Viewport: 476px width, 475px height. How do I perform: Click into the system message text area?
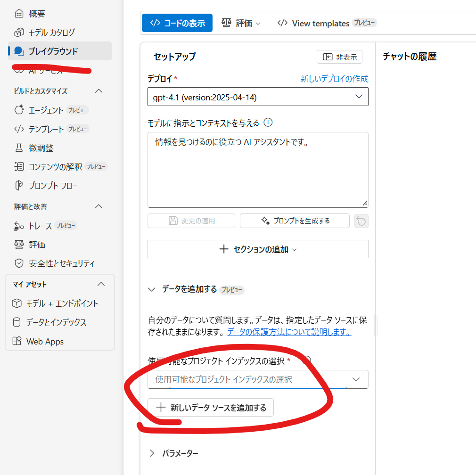coord(258,170)
